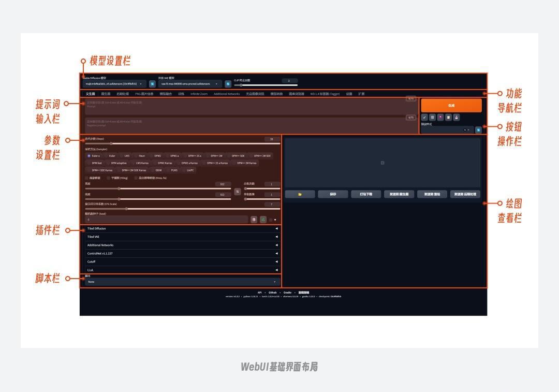Select the Euler a sampler
Image resolution: width=559 pixels, height=392 pixels.
[94, 156]
